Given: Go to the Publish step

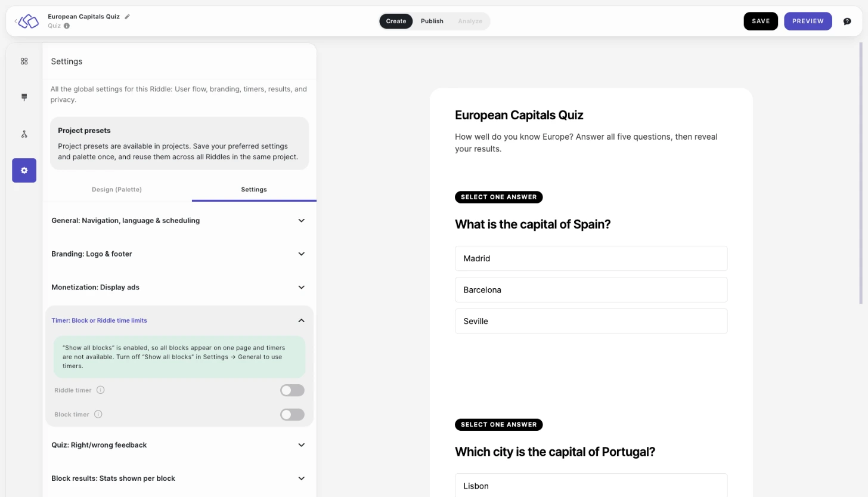Looking at the screenshot, I should [x=432, y=21].
